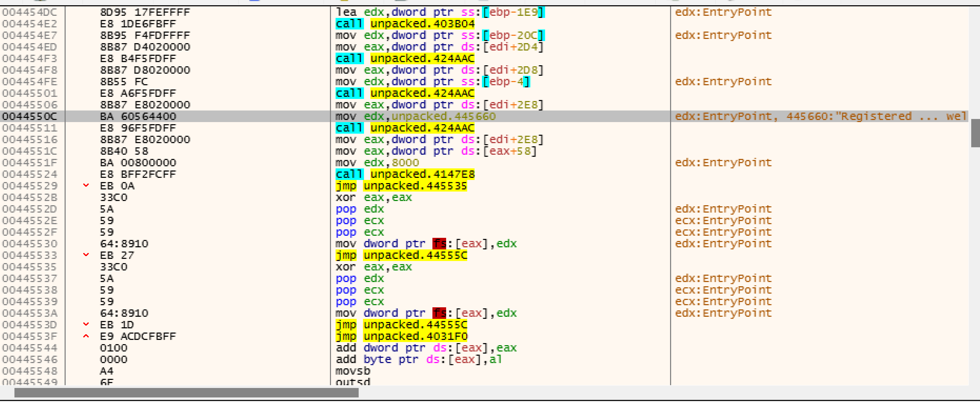The width and height of the screenshot is (980, 402).
Task: Click 'add byte ptr ds:[eax],al' instruction
Action: point(419,360)
